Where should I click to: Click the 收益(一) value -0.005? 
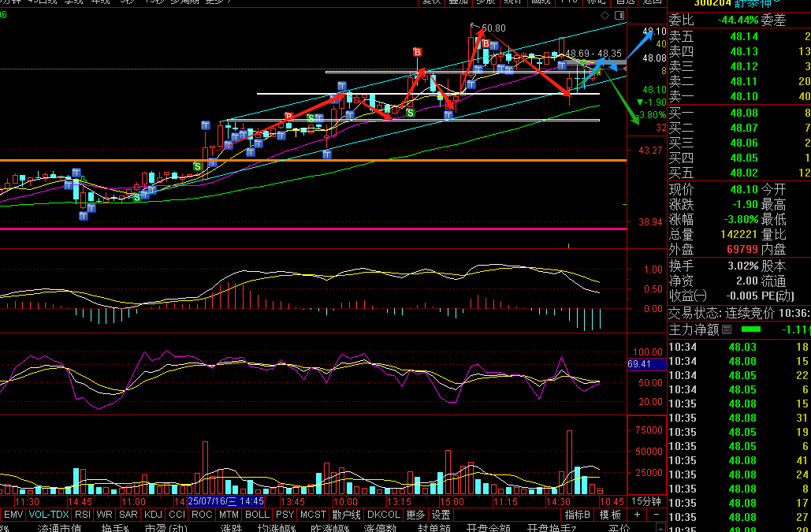tap(742, 296)
